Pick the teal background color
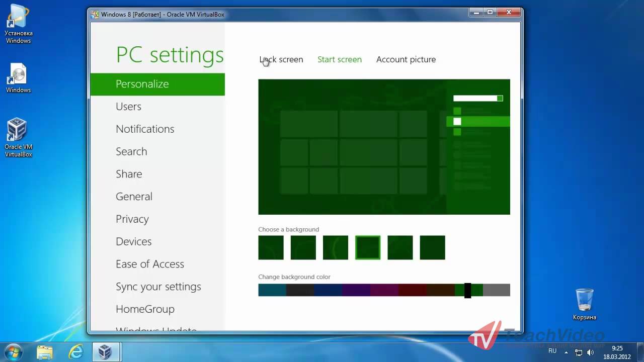Screen dimensions: 644x362 click(x=272, y=290)
